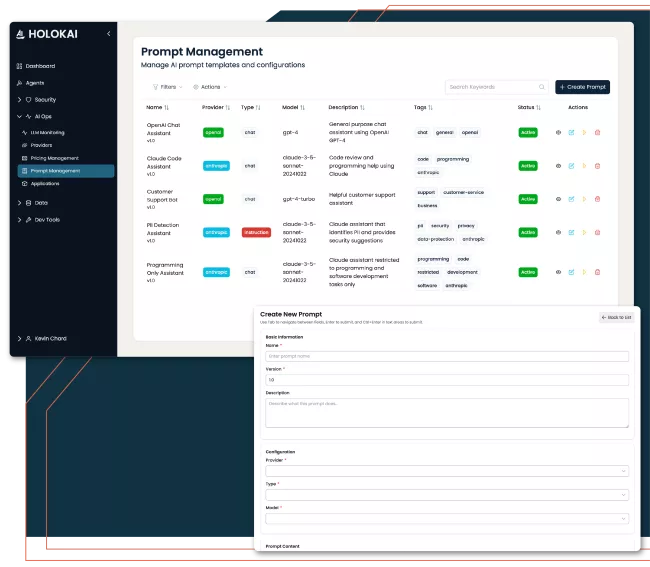Image resolution: width=650 pixels, height=567 pixels.
Task: Expand the Dev Tools section
Action: 39,220
